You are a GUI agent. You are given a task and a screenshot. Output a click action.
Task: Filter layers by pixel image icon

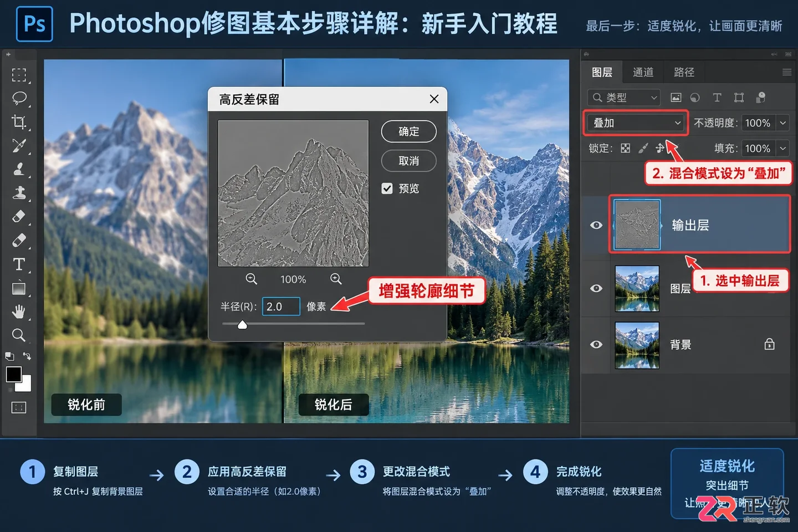tap(676, 98)
